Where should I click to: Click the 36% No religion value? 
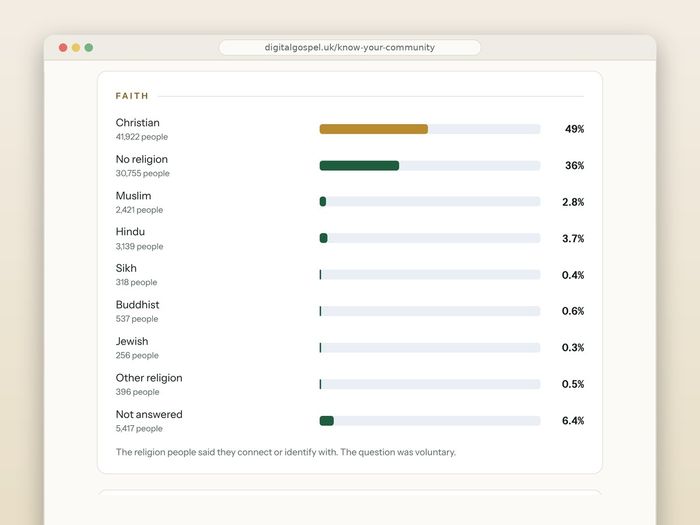point(575,166)
